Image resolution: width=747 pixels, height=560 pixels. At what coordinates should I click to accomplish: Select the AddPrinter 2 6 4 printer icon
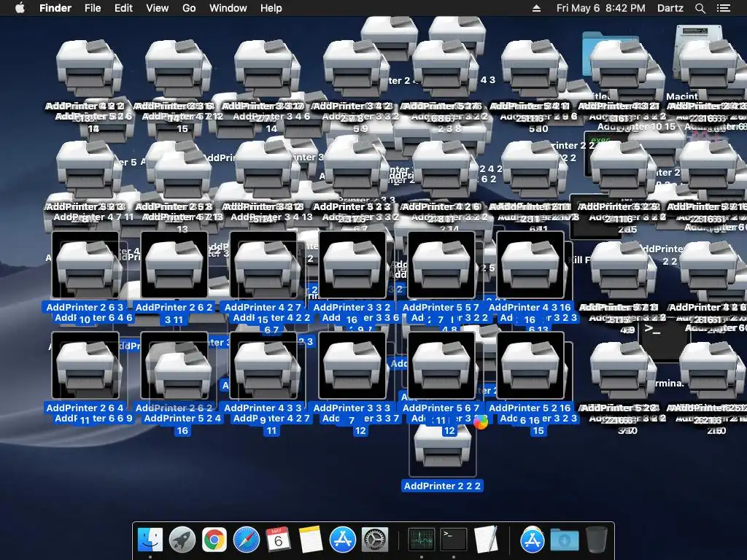coord(85,366)
